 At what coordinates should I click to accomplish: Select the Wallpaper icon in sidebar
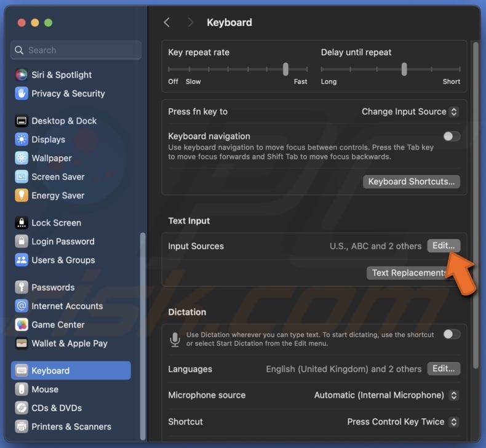click(22, 158)
